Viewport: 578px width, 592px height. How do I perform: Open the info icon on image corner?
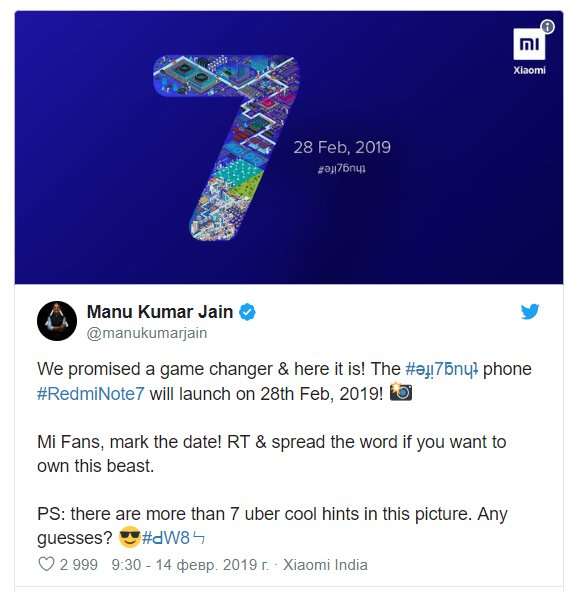click(547, 26)
